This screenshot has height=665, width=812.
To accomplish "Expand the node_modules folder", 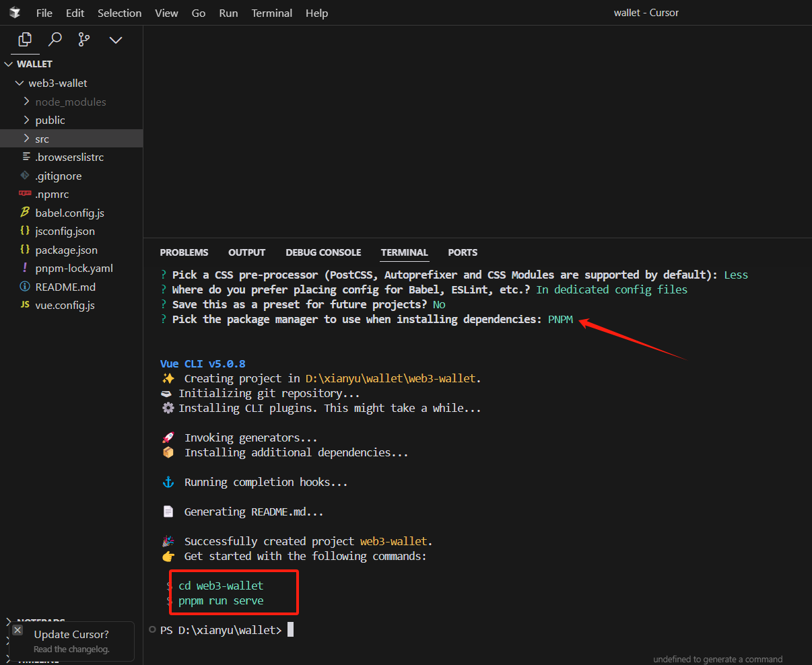I will click(x=71, y=102).
